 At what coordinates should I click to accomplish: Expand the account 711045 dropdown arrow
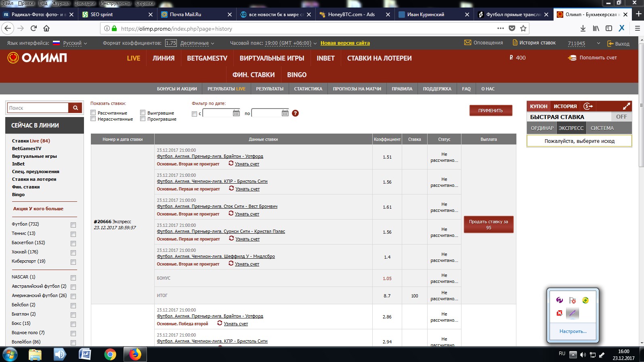(x=598, y=43)
